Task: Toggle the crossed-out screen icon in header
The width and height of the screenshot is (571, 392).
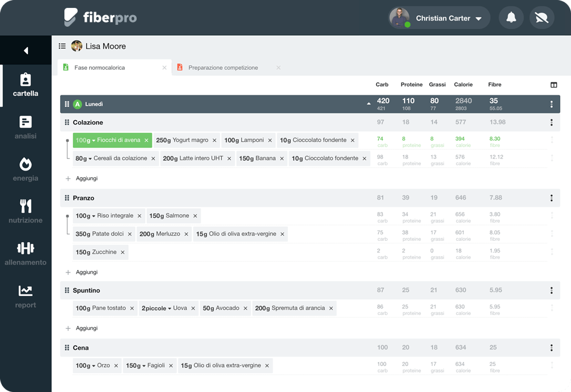Action: point(541,18)
